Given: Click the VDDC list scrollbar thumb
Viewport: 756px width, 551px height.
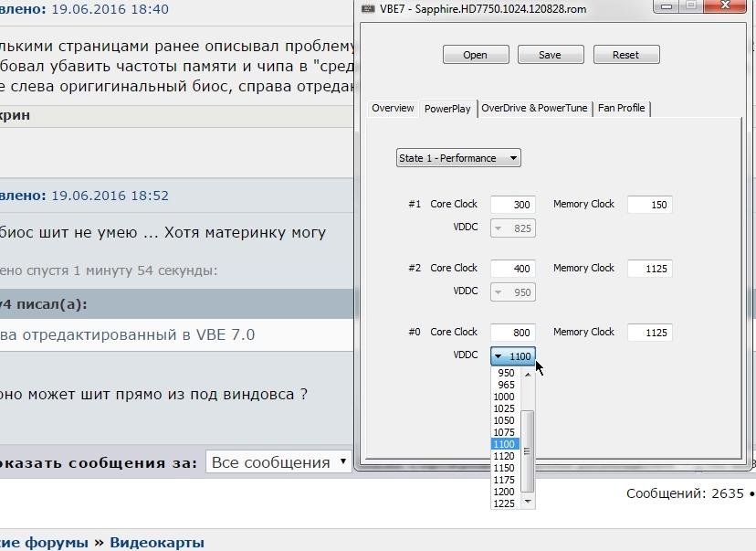Looking at the screenshot, I should (x=528, y=451).
